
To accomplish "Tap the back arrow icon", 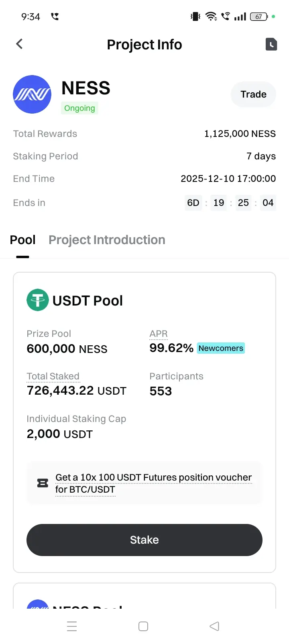I will tap(19, 44).
